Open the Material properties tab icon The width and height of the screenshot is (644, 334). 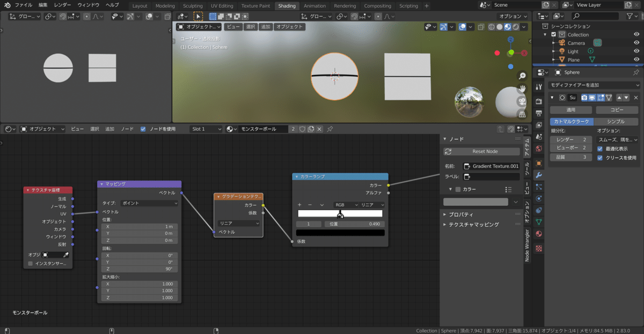click(539, 234)
